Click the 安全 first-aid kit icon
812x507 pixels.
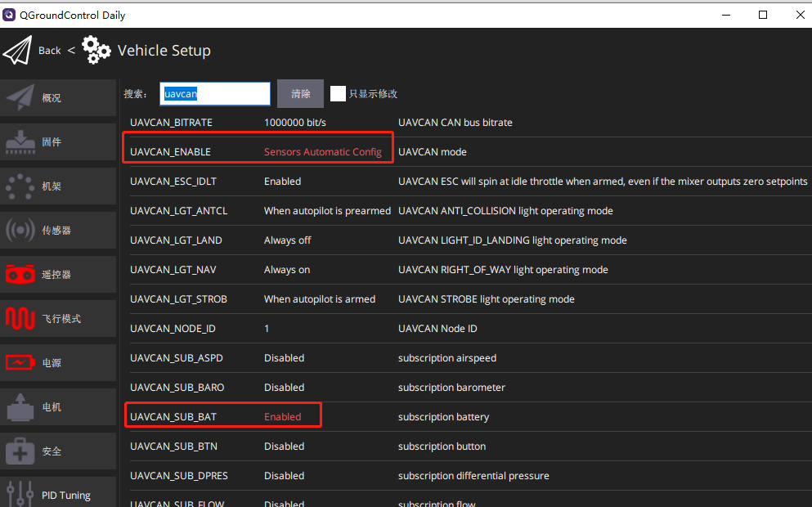click(20, 451)
